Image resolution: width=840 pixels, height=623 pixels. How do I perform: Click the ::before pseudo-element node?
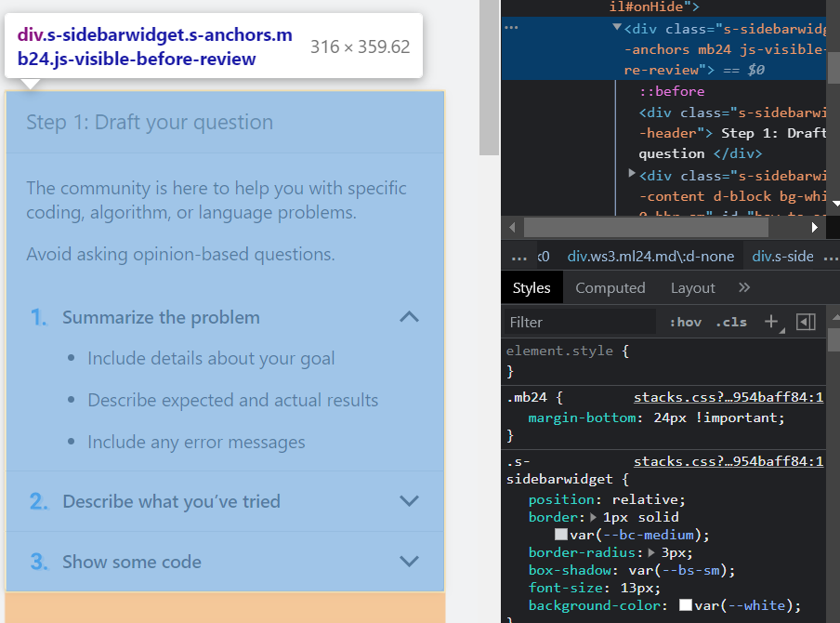(672, 91)
